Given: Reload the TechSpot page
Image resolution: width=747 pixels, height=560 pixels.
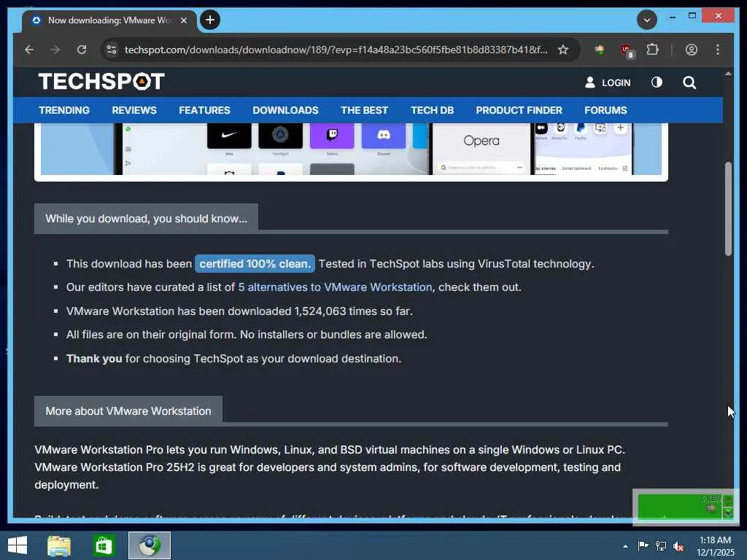Looking at the screenshot, I should [x=82, y=50].
